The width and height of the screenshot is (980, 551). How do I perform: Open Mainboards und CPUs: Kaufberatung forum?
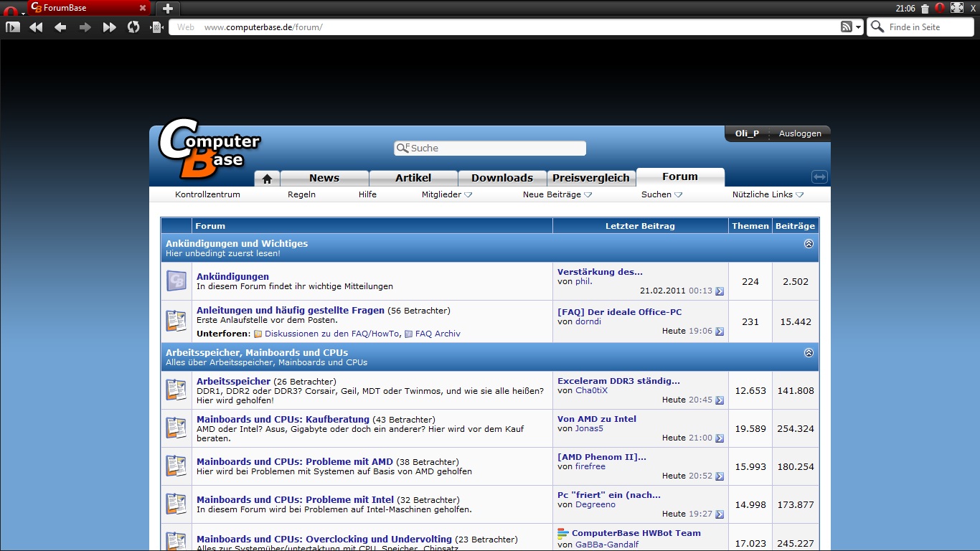283,419
